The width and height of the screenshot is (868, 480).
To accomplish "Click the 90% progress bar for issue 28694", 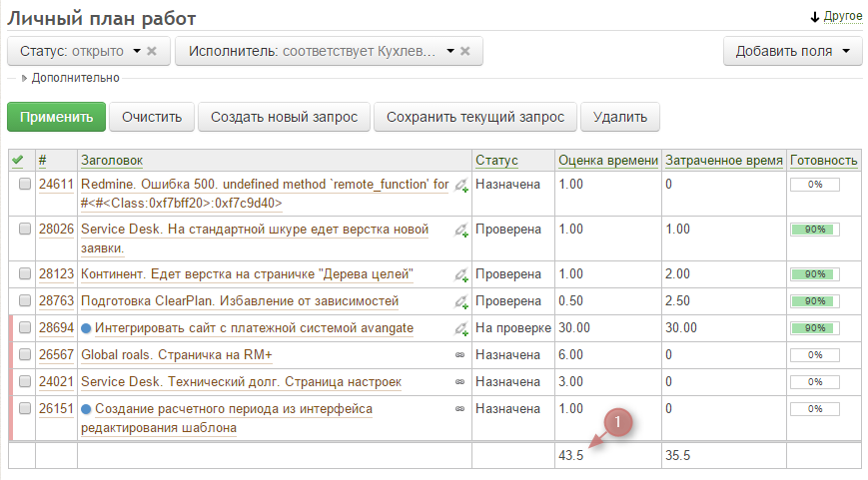I will (x=814, y=328).
